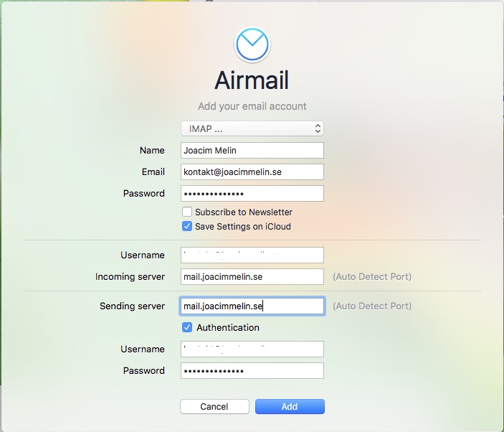Click the 'Add your email account' subtitle

pos(252,106)
